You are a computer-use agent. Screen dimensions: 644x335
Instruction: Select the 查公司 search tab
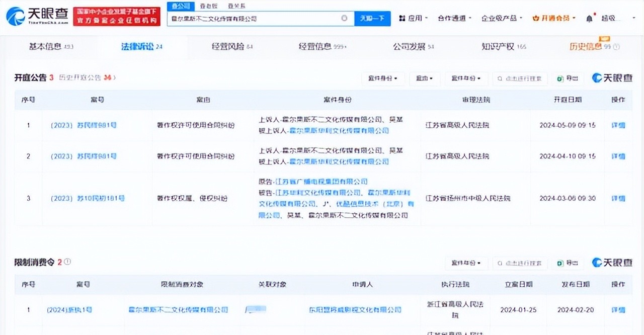[181, 6]
